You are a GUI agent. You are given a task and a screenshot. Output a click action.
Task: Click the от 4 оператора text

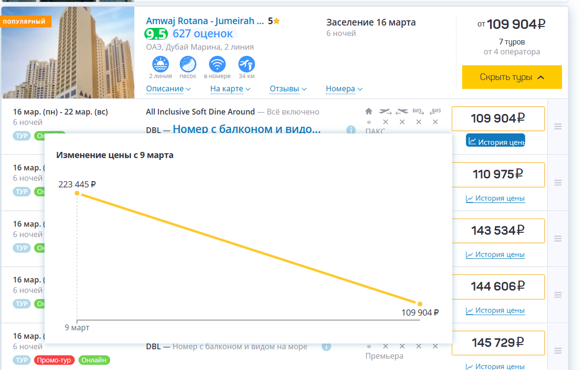pyautogui.click(x=512, y=51)
